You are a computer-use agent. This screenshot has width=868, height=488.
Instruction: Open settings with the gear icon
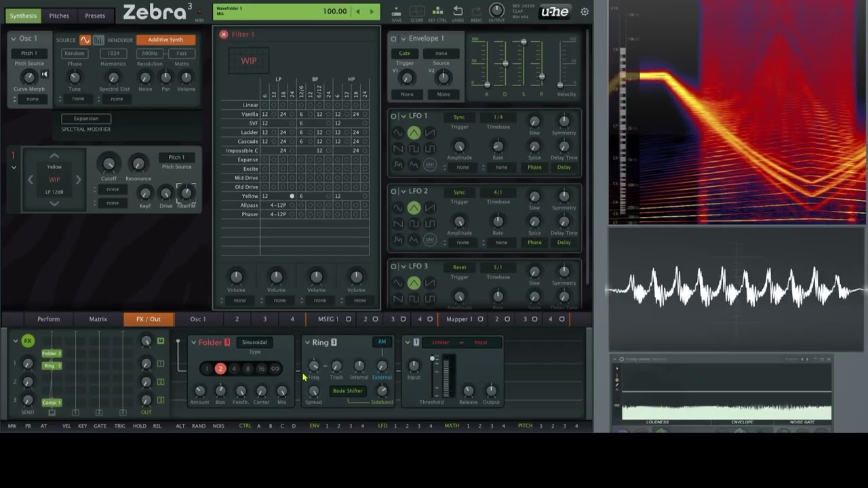pos(585,12)
